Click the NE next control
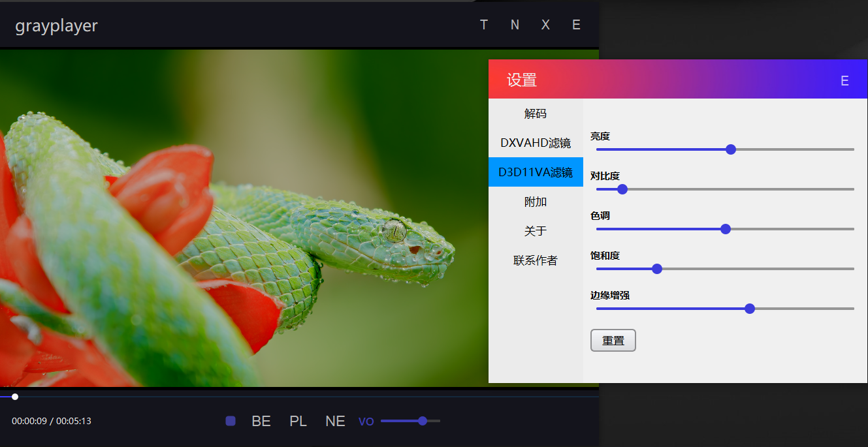The width and height of the screenshot is (868, 447). point(335,421)
